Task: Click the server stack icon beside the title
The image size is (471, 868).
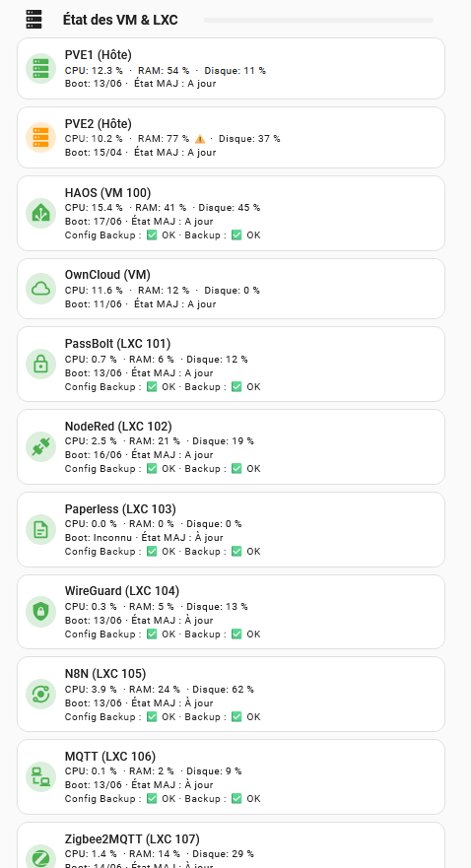Action: [34, 20]
